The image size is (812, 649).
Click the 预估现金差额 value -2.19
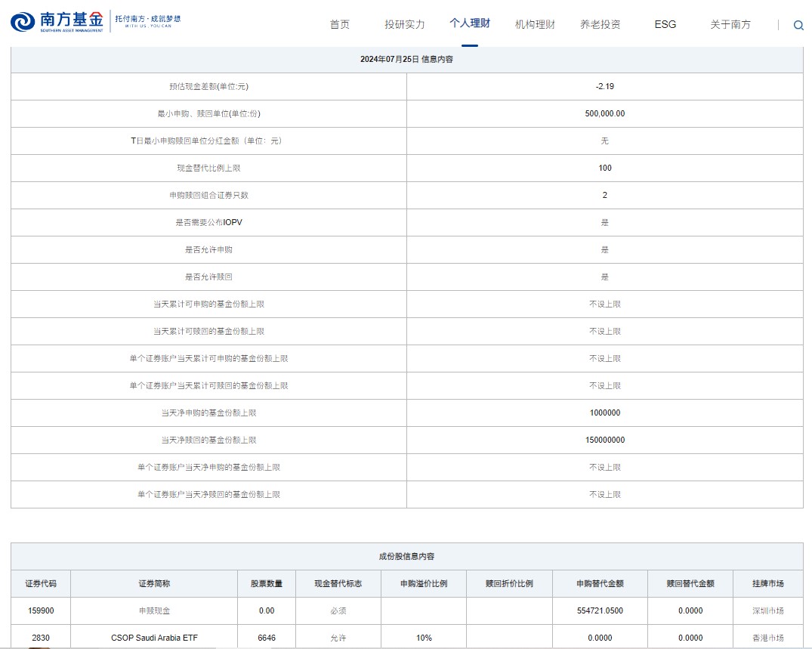coord(604,86)
